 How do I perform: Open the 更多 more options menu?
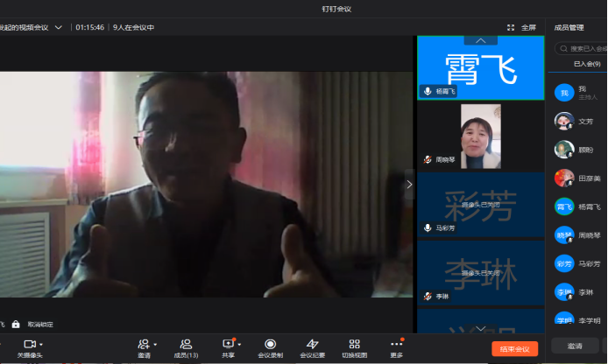396,348
